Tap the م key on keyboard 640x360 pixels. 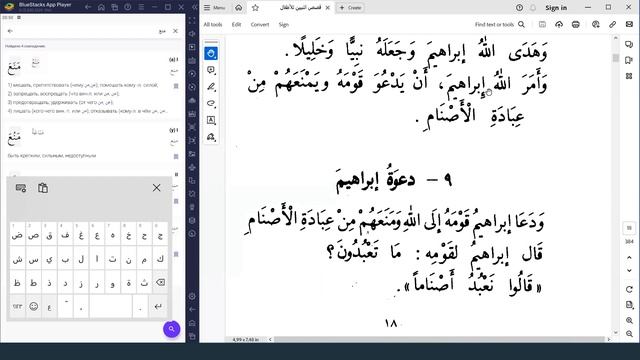pos(144,258)
